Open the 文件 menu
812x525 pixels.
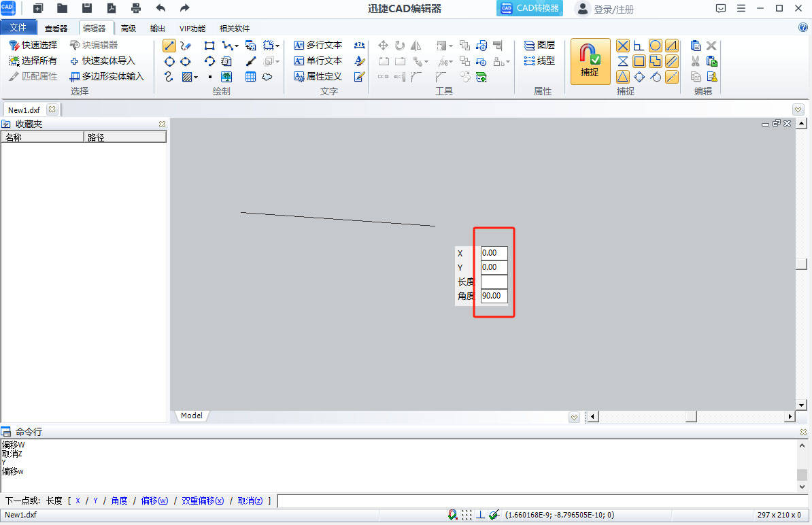18,28
